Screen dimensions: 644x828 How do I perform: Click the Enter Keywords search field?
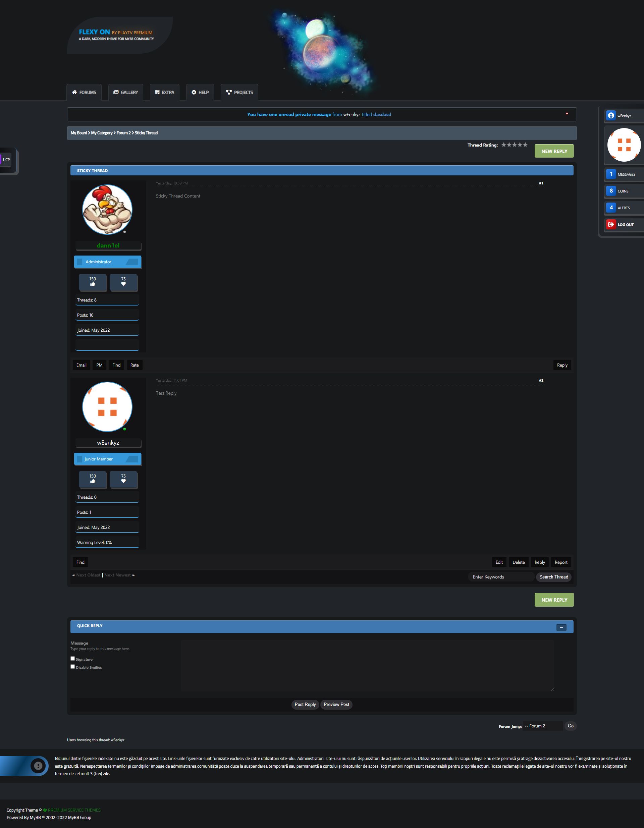501,577
